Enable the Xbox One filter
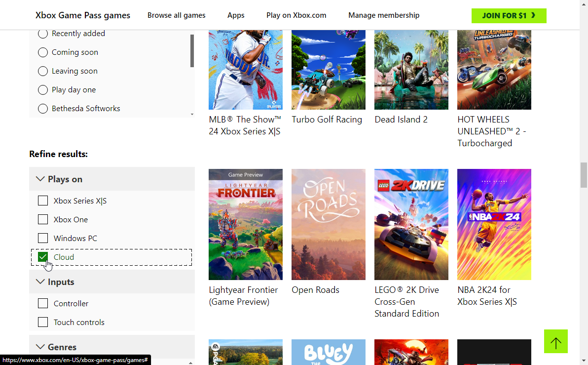 click(42, 219)
